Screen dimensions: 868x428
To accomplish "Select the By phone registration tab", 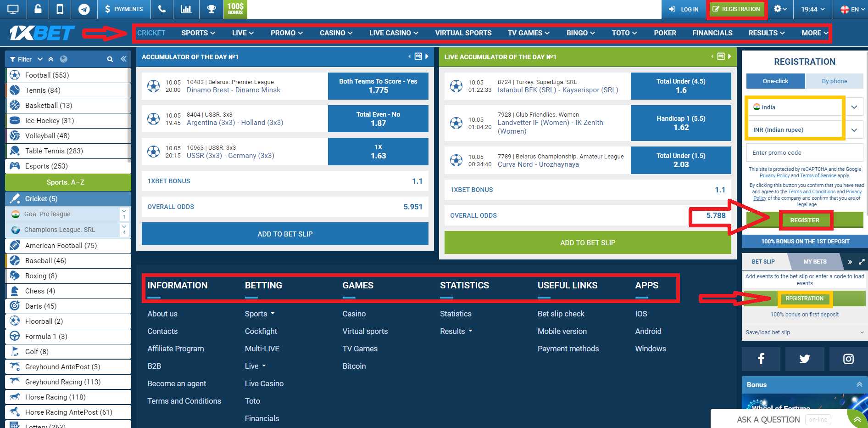I will 834,81.
